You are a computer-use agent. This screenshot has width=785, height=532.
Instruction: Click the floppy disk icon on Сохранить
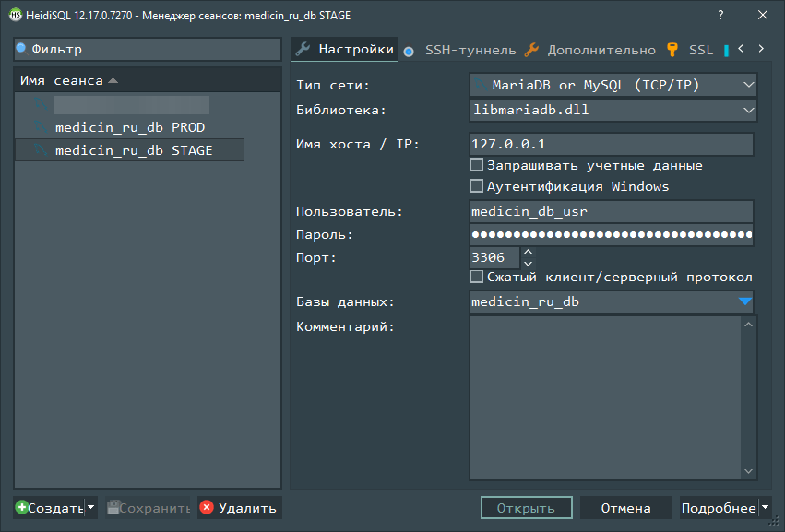113,507
